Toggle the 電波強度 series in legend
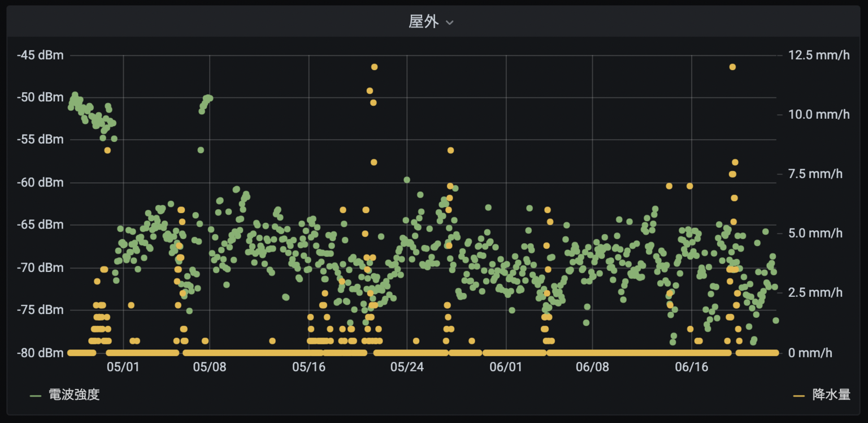This screenshot has width=868, height=423. click(74, 395)
